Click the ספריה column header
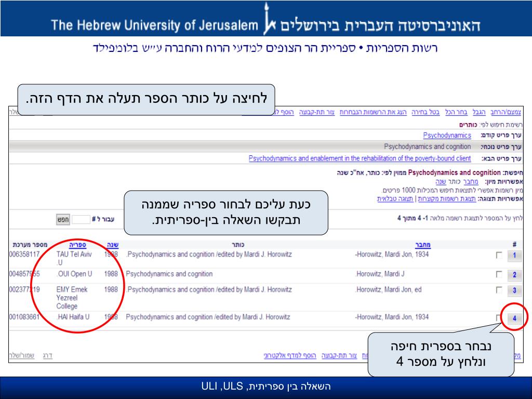 coord(77,245)
